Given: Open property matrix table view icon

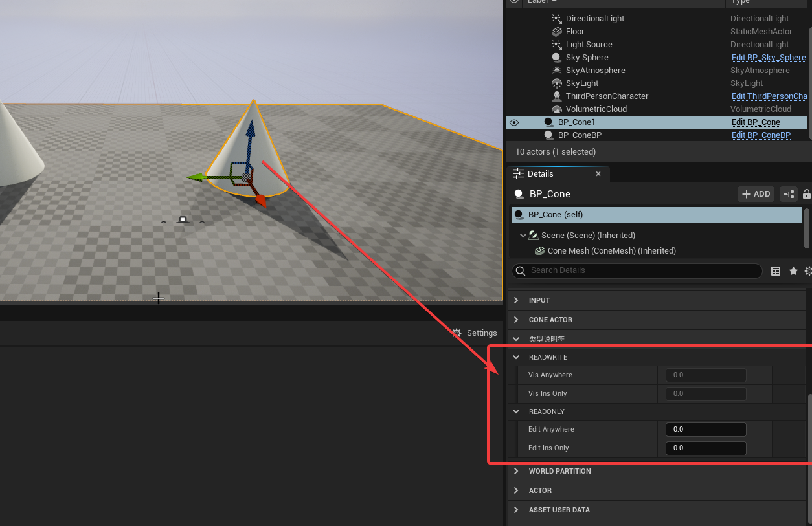Looking at the screenshot, I should pyautogui.click(x=776, y=271).
